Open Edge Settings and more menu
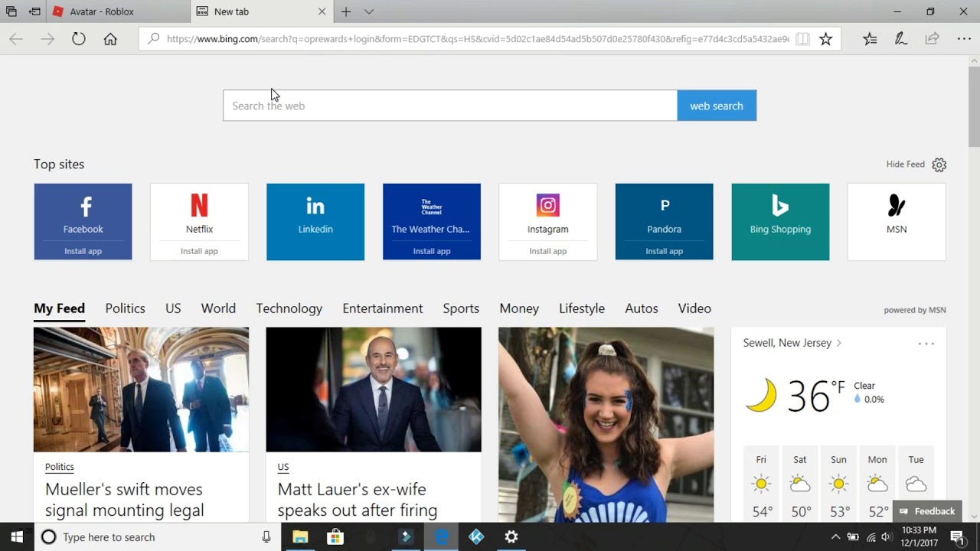 964,39
